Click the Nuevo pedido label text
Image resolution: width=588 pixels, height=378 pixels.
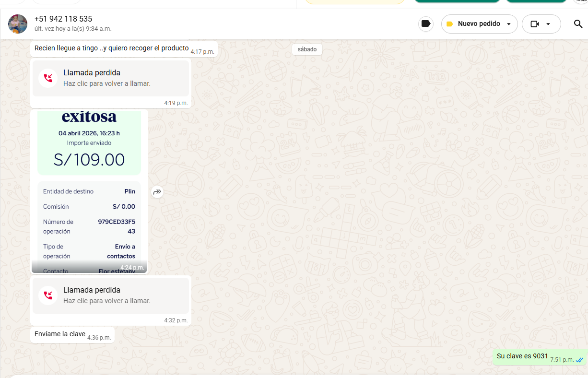click(479, 24)
